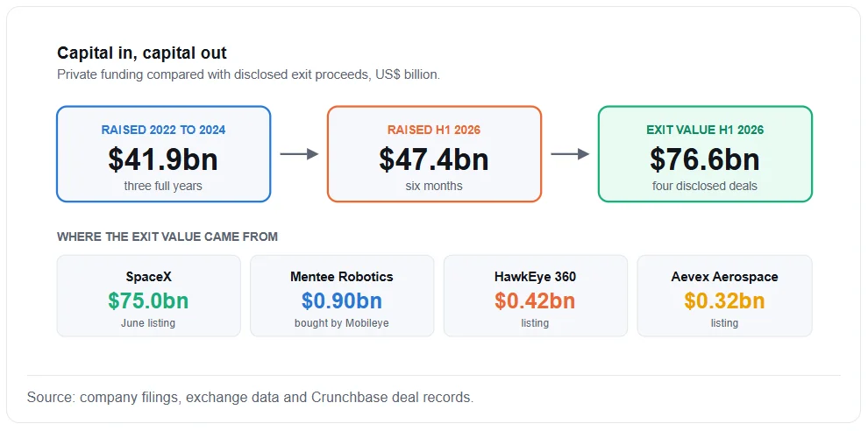Screen dimensions: 868x431
Task: Click the $41.9bn figure
Action: pos(163,159)
